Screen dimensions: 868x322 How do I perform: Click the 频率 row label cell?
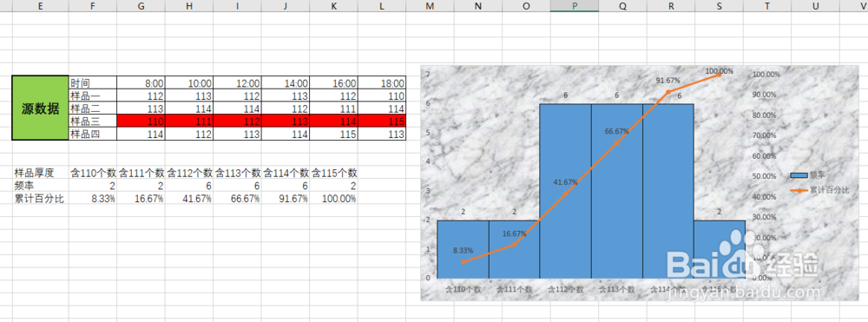point(41,186)
